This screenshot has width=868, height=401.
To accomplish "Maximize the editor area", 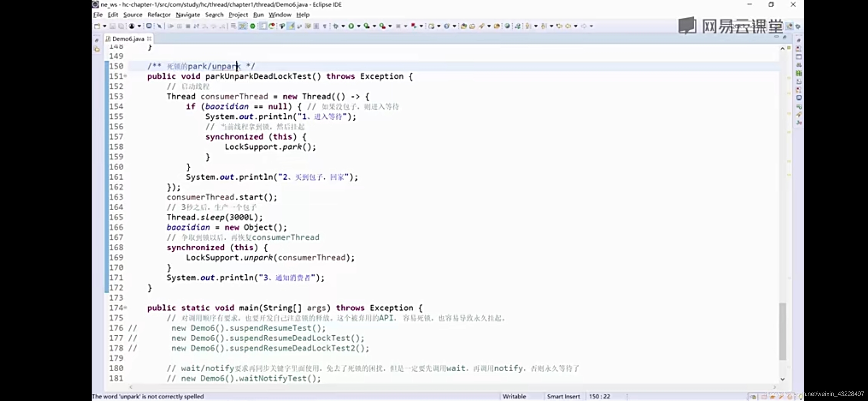I will click(x=785, y=37).
